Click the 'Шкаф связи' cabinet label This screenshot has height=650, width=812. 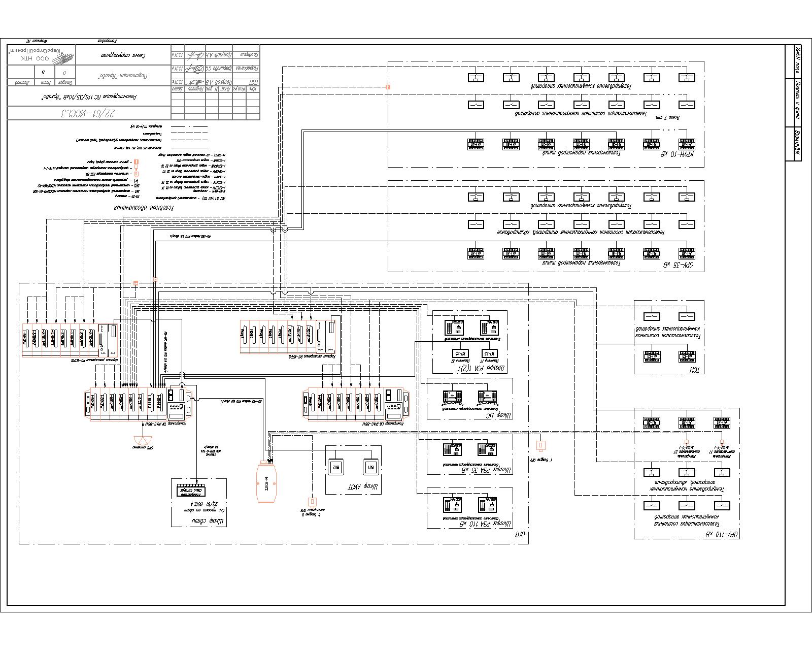point(207,521)
